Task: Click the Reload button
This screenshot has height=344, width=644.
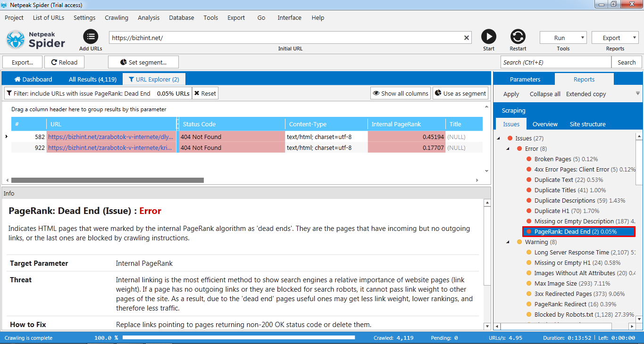Action: tap(64, 62)
